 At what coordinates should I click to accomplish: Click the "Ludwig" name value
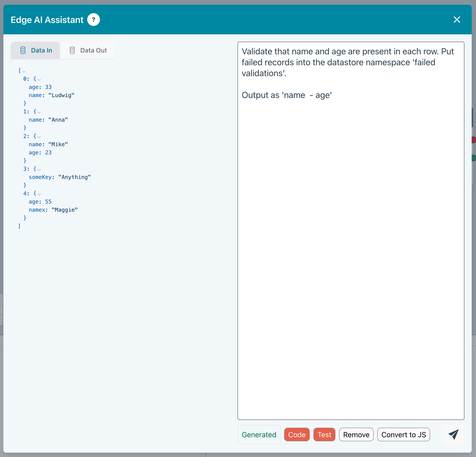tap(61, 95)
